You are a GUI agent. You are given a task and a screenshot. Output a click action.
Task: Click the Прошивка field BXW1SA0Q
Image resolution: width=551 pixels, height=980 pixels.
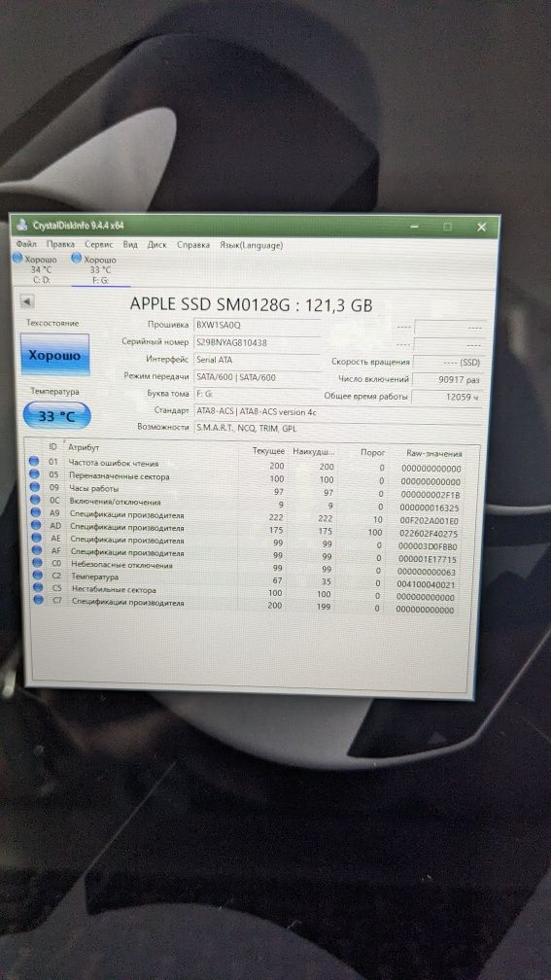[x=257, y=326]
